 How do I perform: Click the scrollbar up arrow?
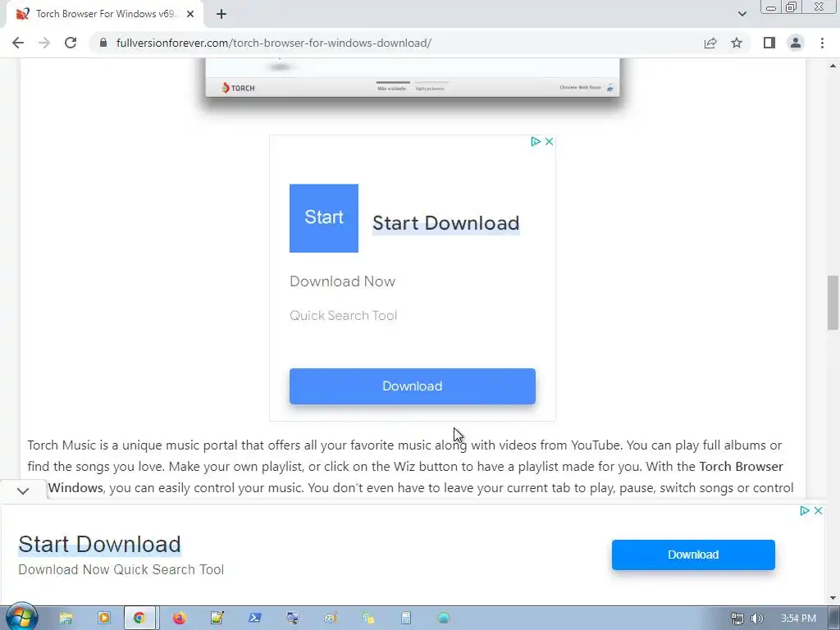[x=833, y=66]
